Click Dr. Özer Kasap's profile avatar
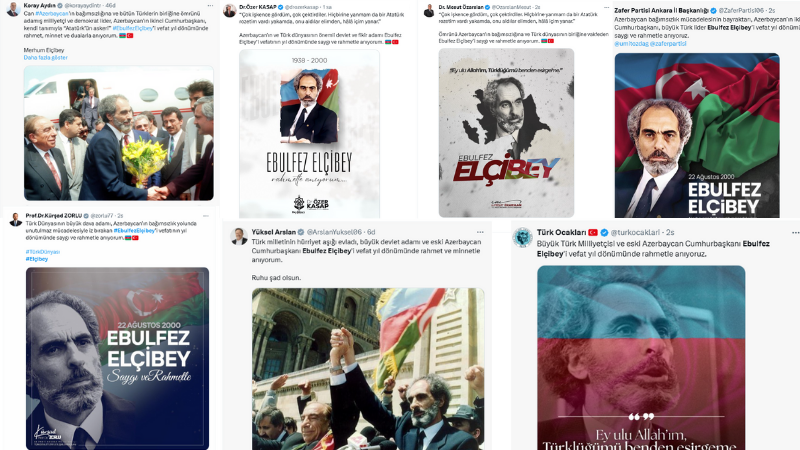Viewport: 800px width, 450px height. [230, 10]
